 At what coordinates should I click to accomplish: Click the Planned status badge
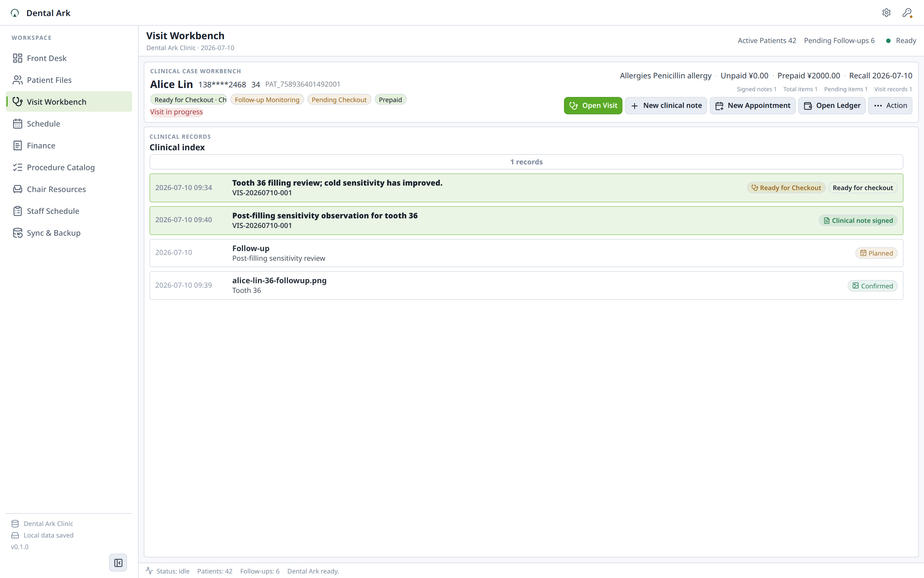(x=876, y=253)
